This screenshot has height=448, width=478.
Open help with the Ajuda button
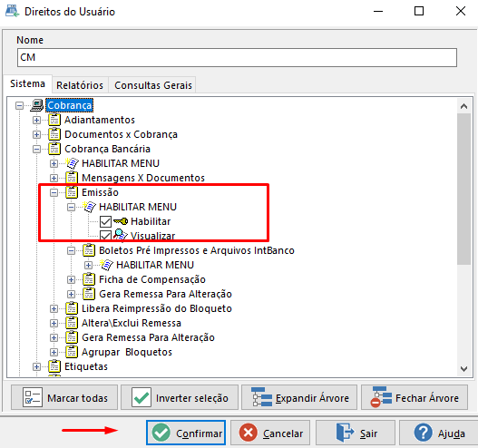(439, 433)
